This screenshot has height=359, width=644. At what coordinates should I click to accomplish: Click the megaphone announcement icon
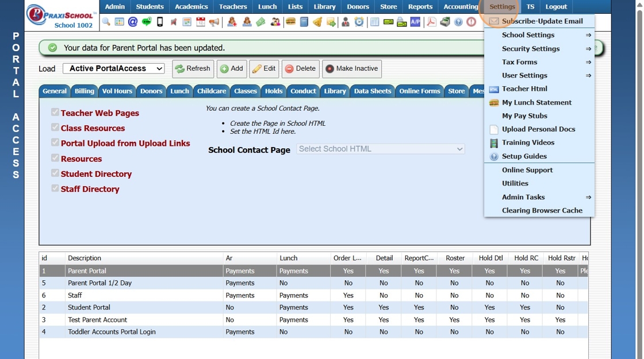(214, 22)
